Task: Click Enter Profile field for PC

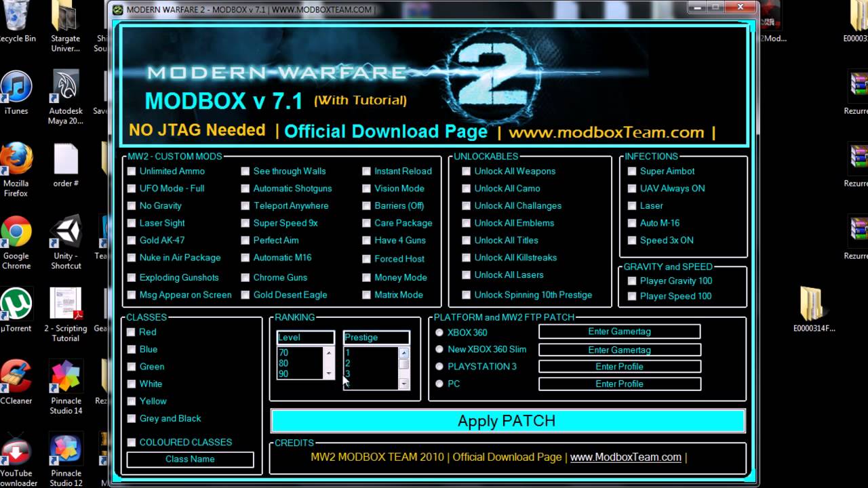Action: [x=619, y=384]
